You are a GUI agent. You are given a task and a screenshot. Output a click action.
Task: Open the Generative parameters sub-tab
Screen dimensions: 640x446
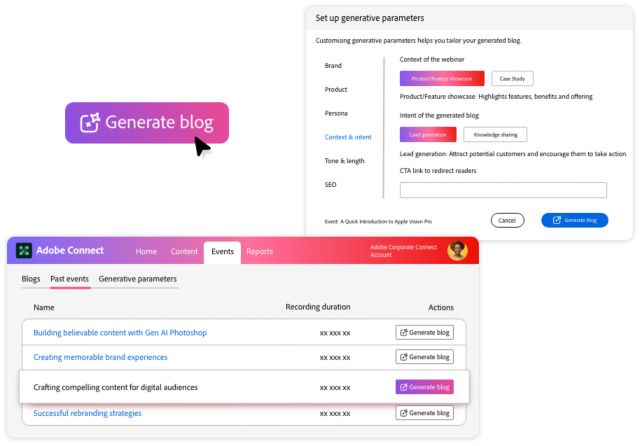point(138,279)
